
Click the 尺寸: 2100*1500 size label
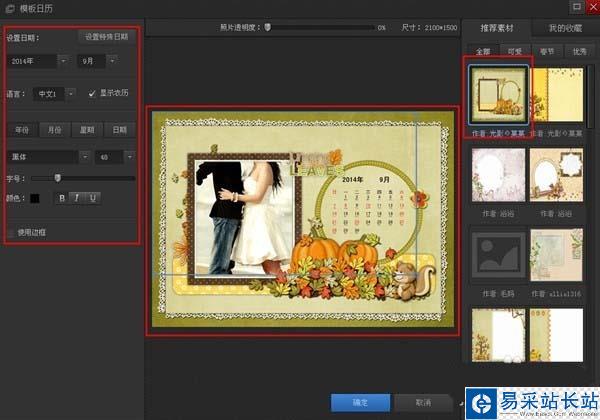click(x=429, y=28)
